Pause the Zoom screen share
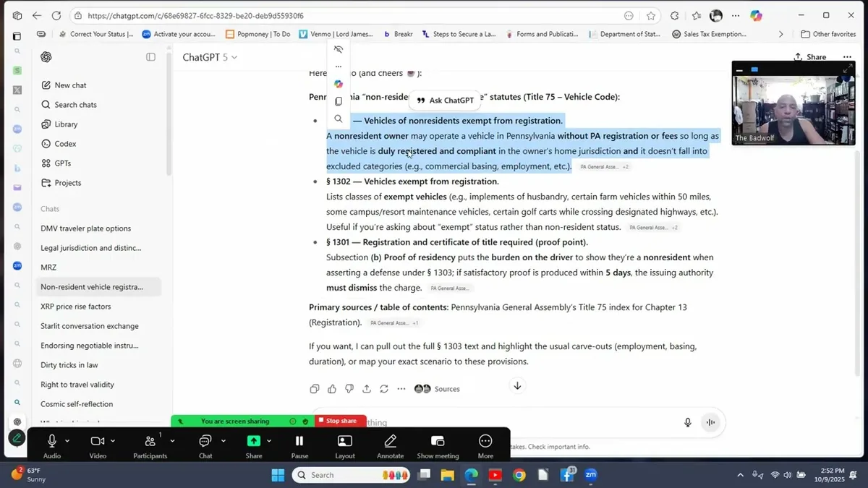Image resolution: width=868 pixels, height=488 pixels. tap(299, 445)
